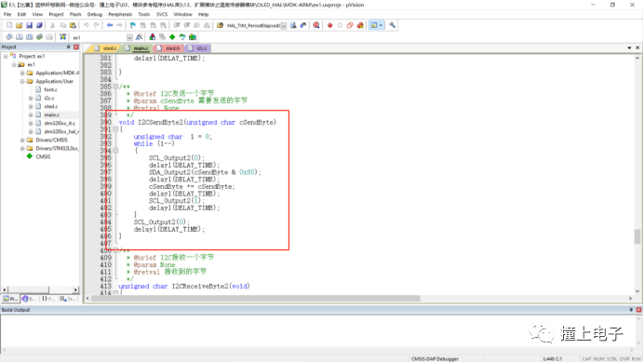
Task: Toggle pin on Build Output panel
Action: (x=631, y=310)
